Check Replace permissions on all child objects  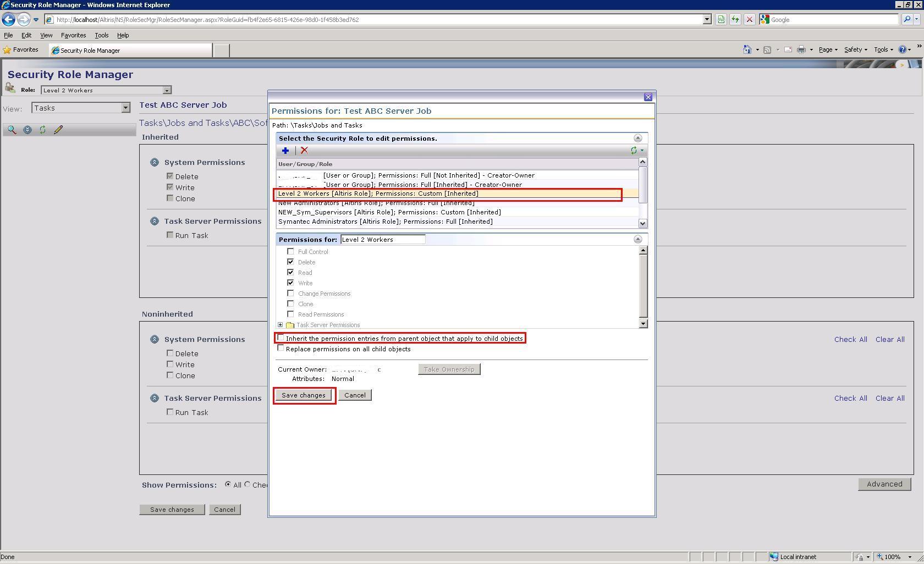tap(281, 349)
